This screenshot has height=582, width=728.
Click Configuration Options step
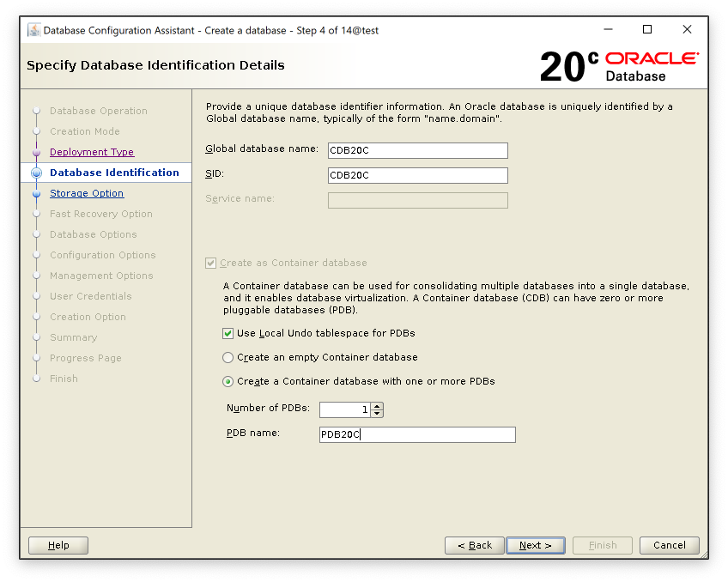[x=103, y=255]
